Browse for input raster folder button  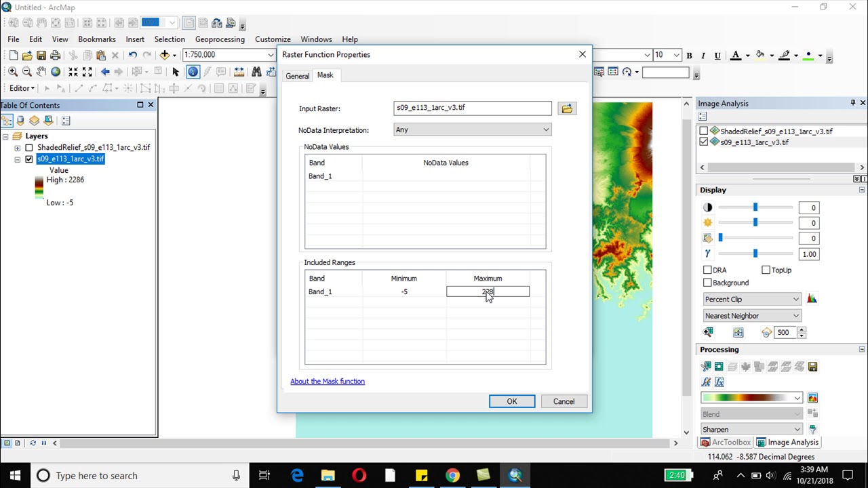(567, 108)
